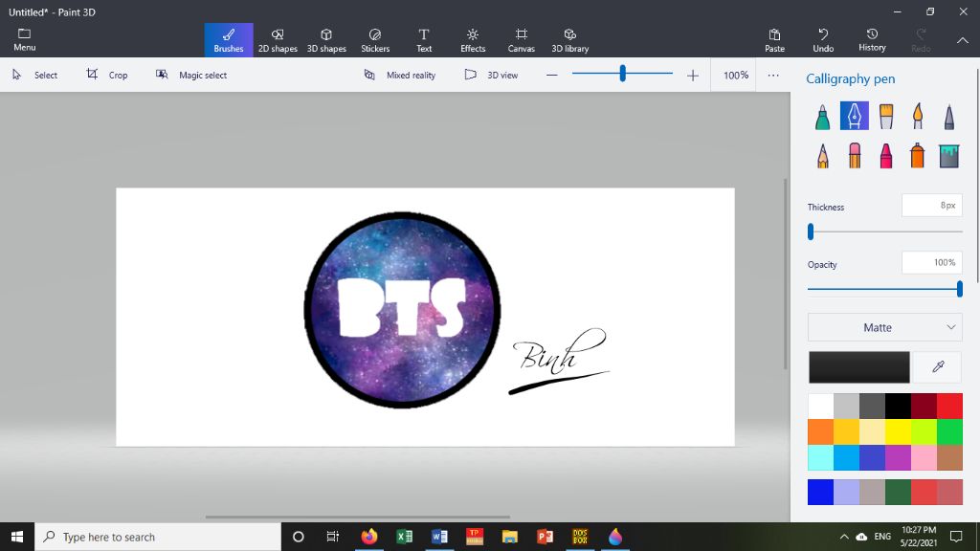Pick the pink color swatch

(924, 457)
